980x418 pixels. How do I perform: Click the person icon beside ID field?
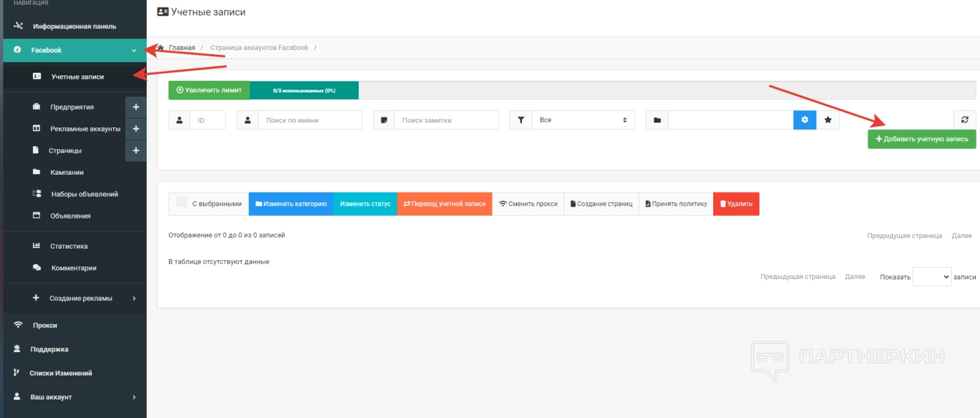point(180,120)
